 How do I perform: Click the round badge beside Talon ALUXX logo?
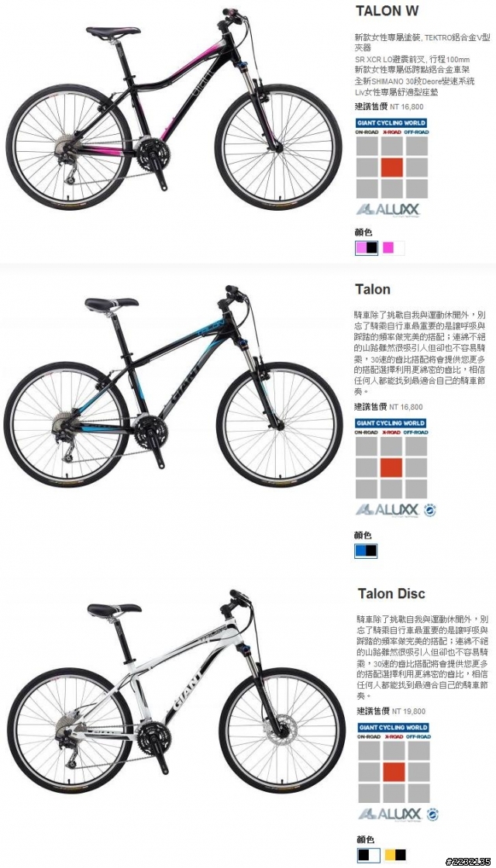[x=430, y=510]
